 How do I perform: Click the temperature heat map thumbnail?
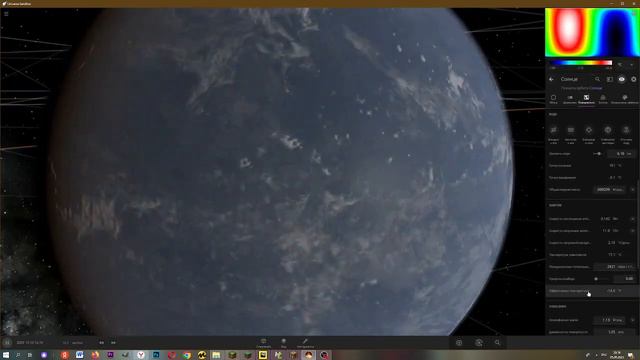[x=592, y=32]
